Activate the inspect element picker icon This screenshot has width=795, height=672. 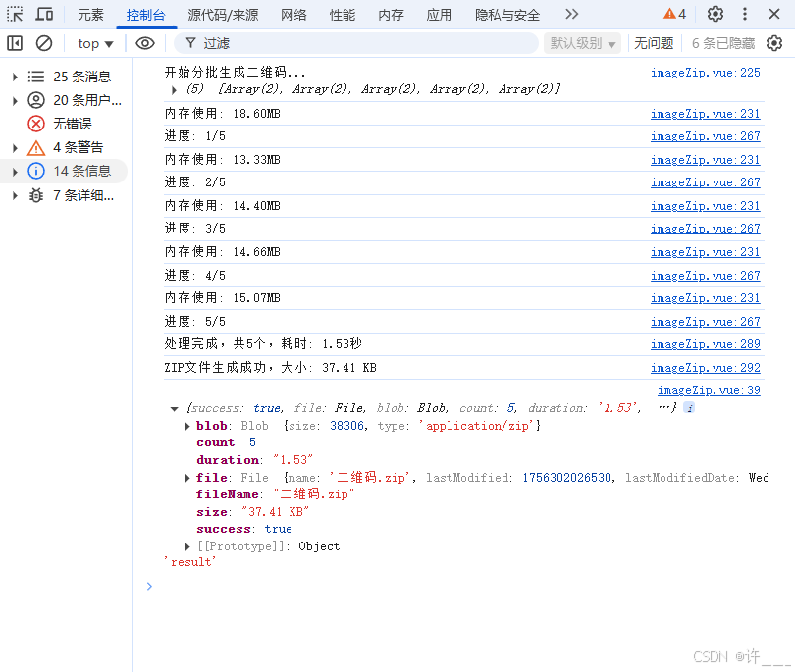click(x=15, y=14)
